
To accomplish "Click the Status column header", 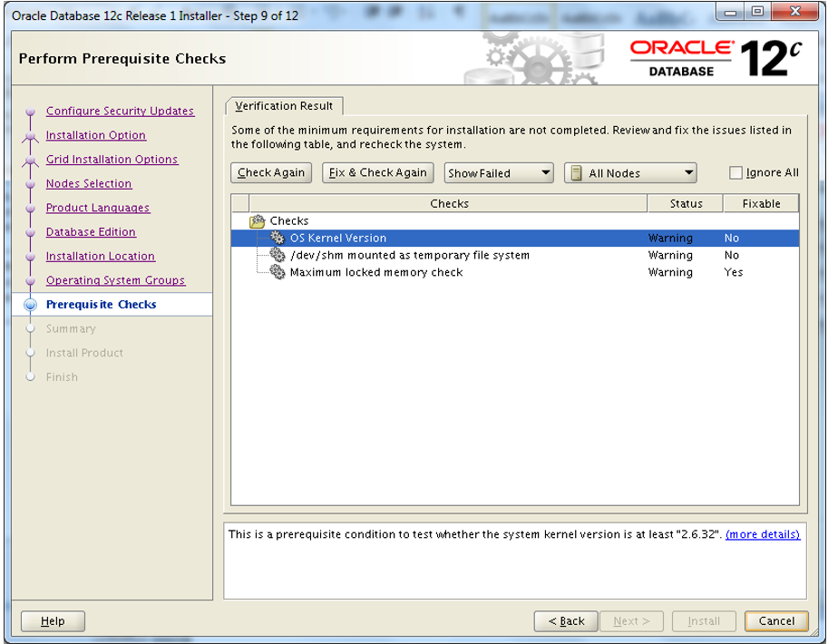I will (686, 203).
